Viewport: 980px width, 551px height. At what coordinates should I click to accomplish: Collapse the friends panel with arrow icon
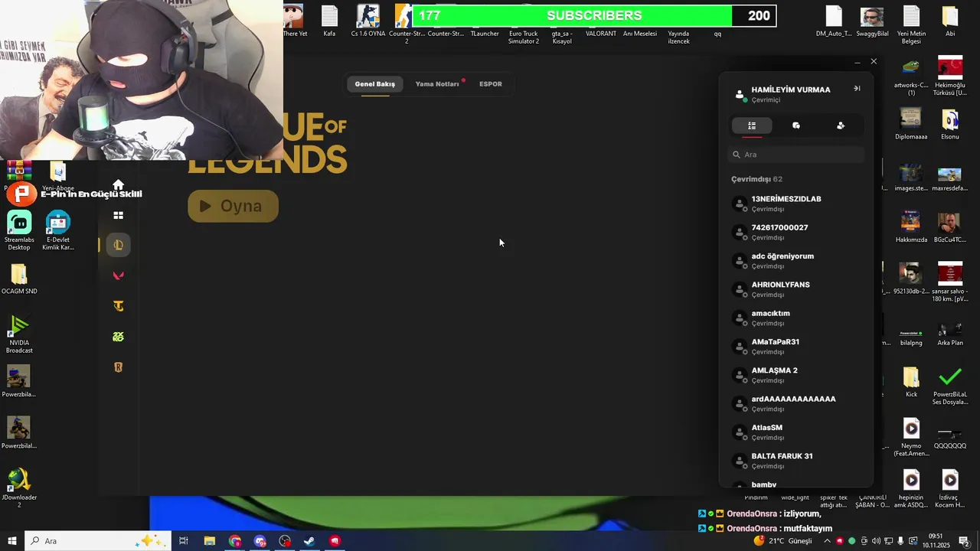coord(857,89)
